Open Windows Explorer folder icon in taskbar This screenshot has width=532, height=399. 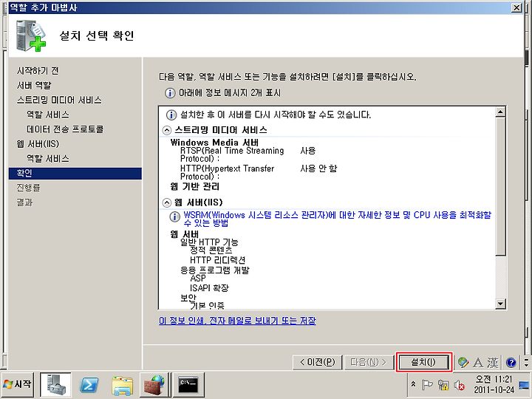(122, 386)
